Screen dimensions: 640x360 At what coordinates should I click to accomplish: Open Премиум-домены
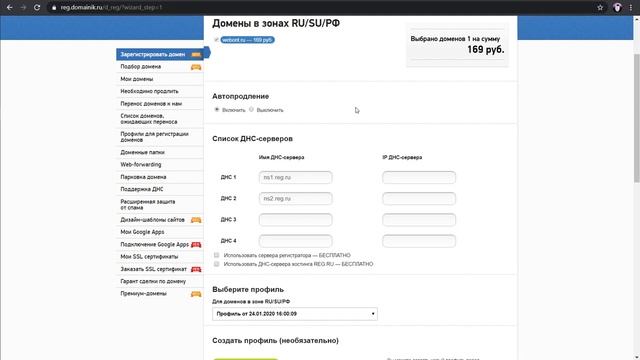143,294
